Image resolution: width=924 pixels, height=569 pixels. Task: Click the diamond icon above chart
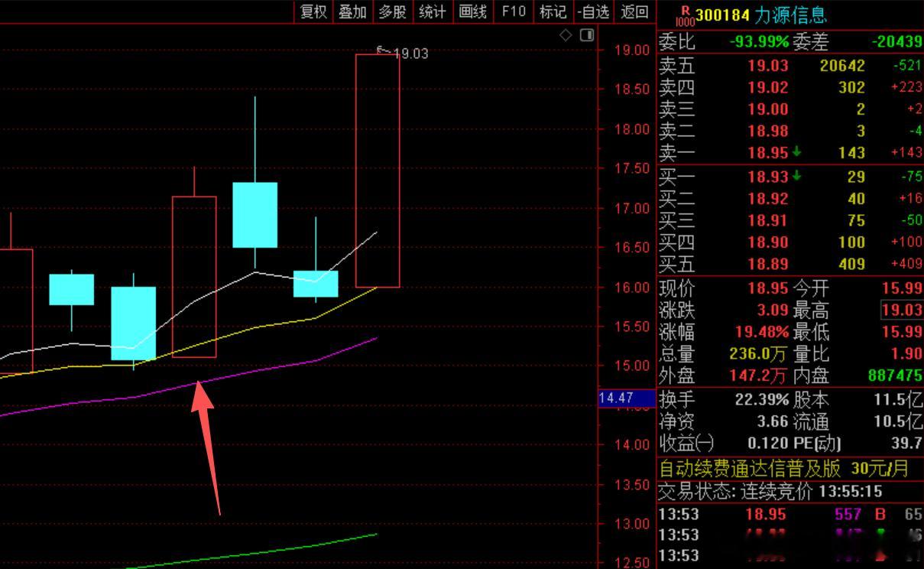(566, 35)
